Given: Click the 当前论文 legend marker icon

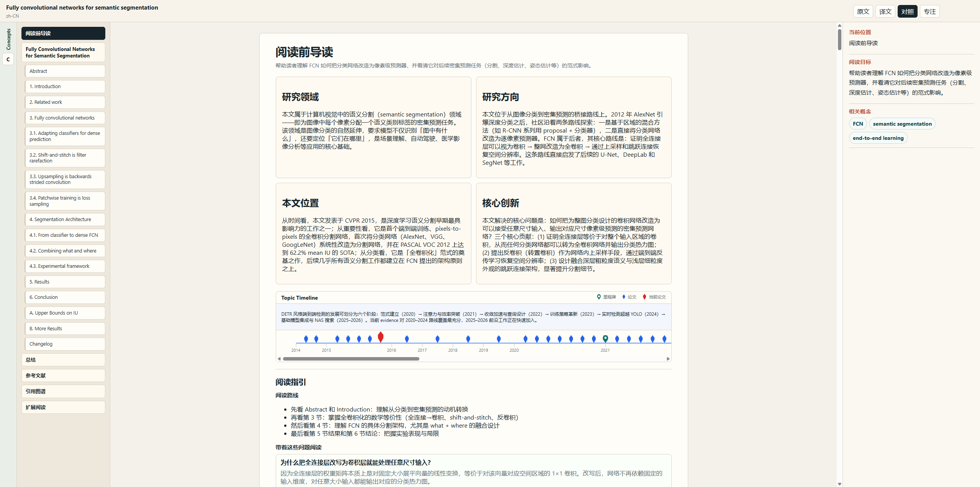Looking at the screenshot, I should (x=645, y=297).
